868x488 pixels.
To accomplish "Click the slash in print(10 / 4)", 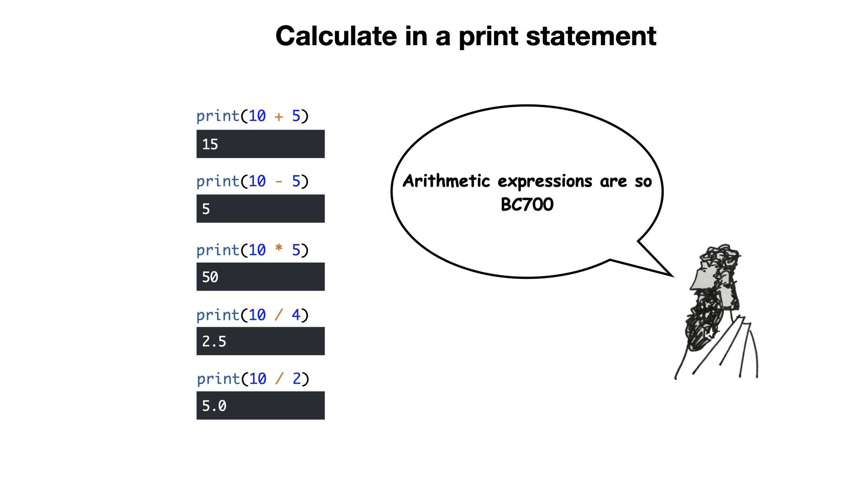I will pyautogui.click(x=279, y=315).
